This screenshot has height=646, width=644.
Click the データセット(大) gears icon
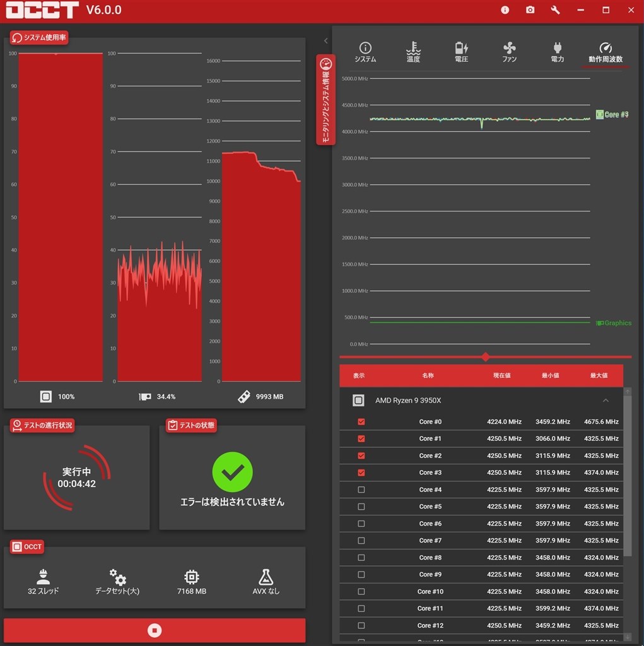(x=117, y=577)
